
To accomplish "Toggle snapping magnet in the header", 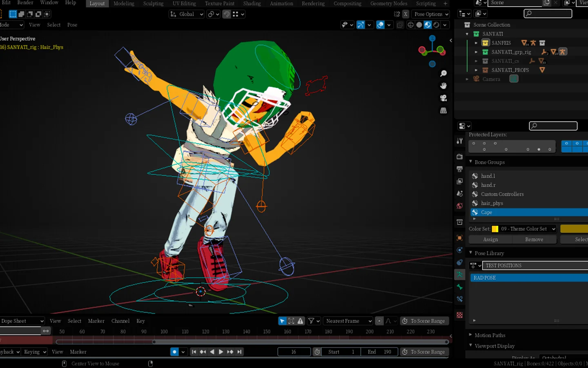I will tap(227, 14).
